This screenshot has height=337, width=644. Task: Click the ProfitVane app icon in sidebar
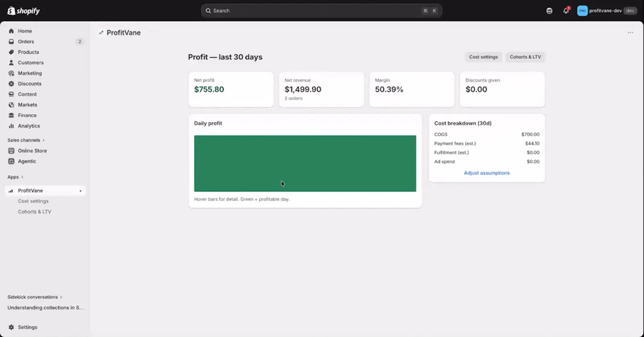pyautogui.click(x=11, y=191)
